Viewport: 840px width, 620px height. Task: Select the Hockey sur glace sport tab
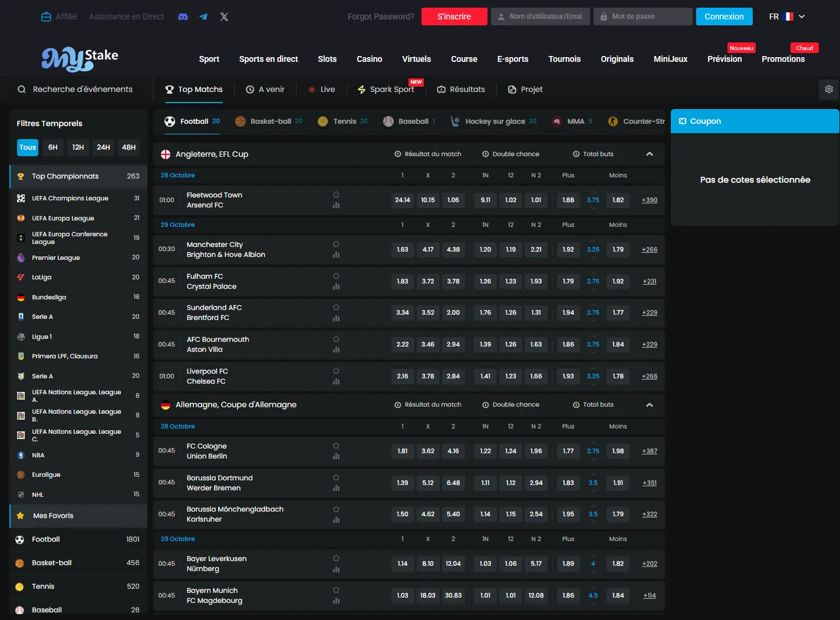click(495, 121)
